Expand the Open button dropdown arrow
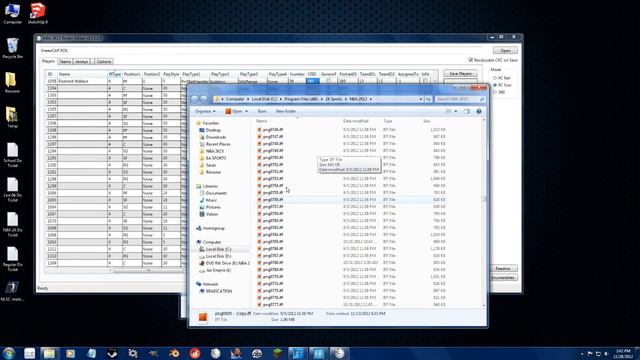The image size is (640, 360). coord(246,111)
